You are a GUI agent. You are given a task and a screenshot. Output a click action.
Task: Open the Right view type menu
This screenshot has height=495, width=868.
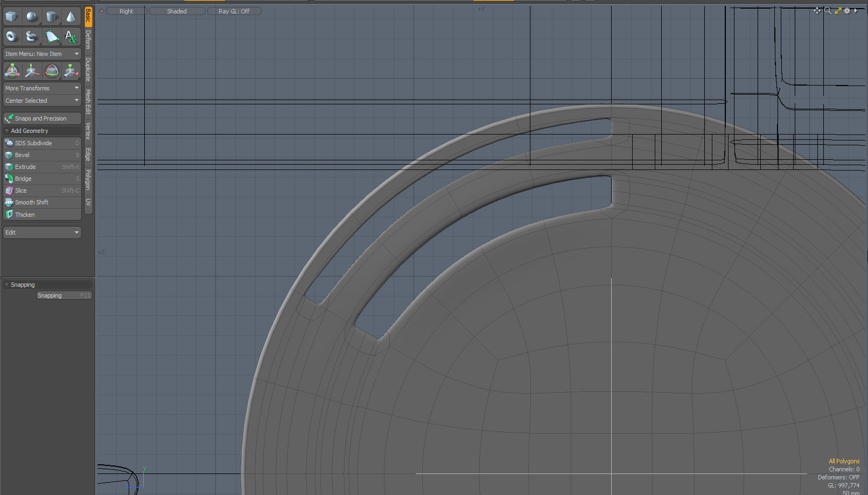127,11
